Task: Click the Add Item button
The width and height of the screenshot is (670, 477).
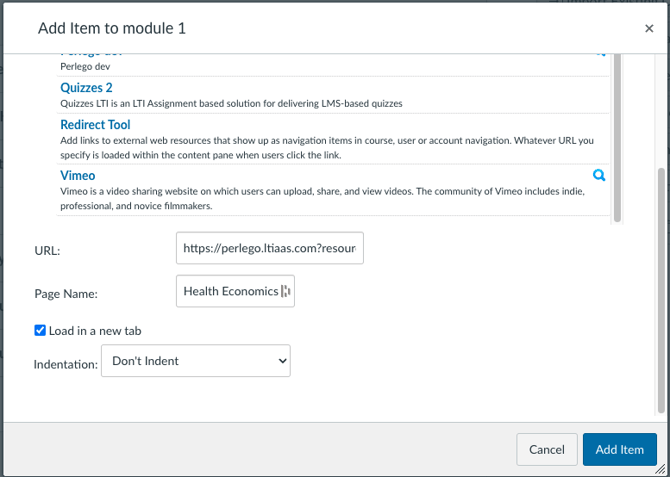Action: click(619, 450)
